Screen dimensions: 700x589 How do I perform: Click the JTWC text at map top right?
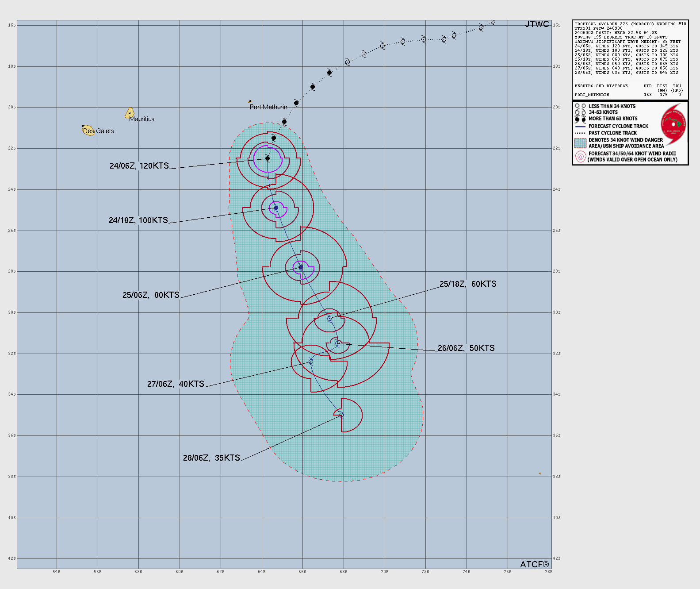point(537,24)
